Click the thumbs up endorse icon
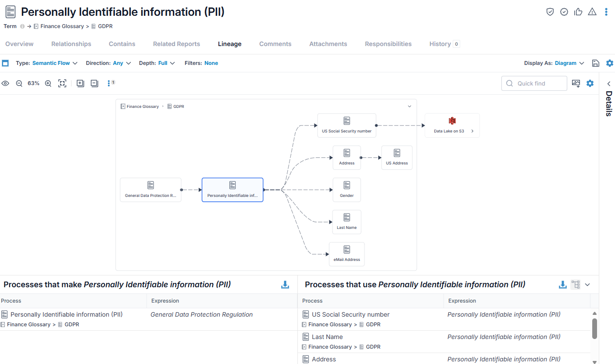Viewport: 615px width, 364px height. coord(578,12)
